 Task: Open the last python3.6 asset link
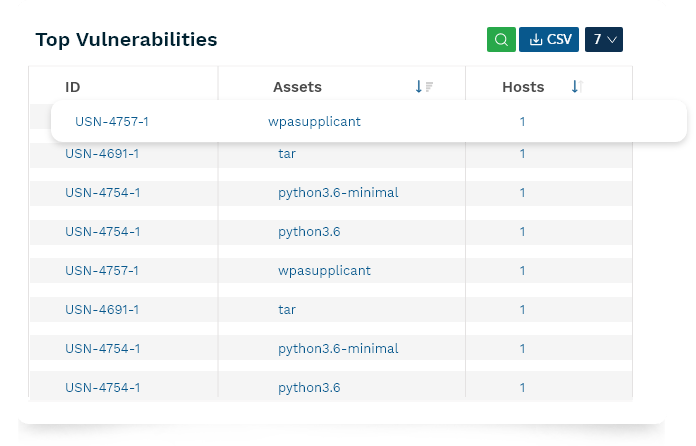309,387
